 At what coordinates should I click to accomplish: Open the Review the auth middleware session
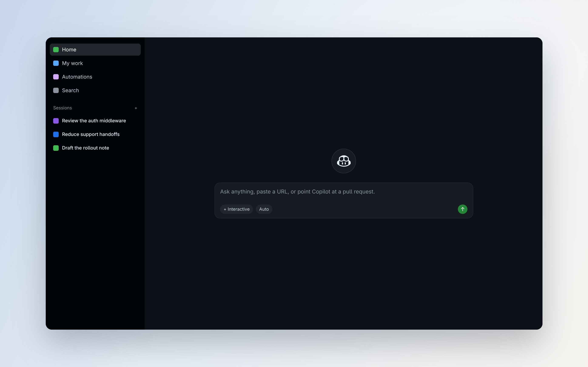95,121
